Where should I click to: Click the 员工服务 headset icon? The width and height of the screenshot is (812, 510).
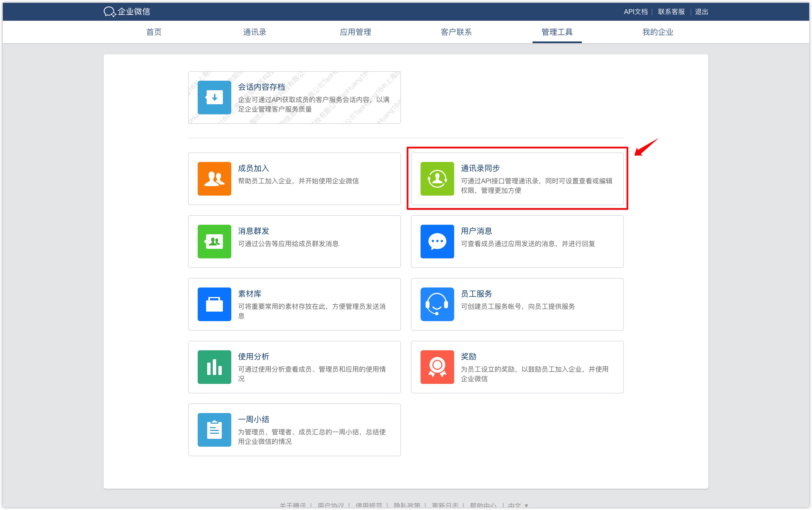(437, 304)
